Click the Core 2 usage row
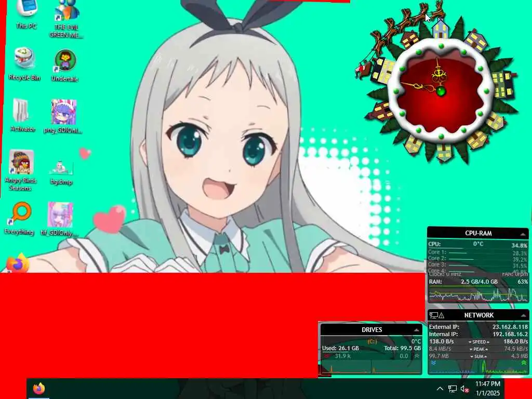Screen dimensions: 532x399 [x=478, y=259]
